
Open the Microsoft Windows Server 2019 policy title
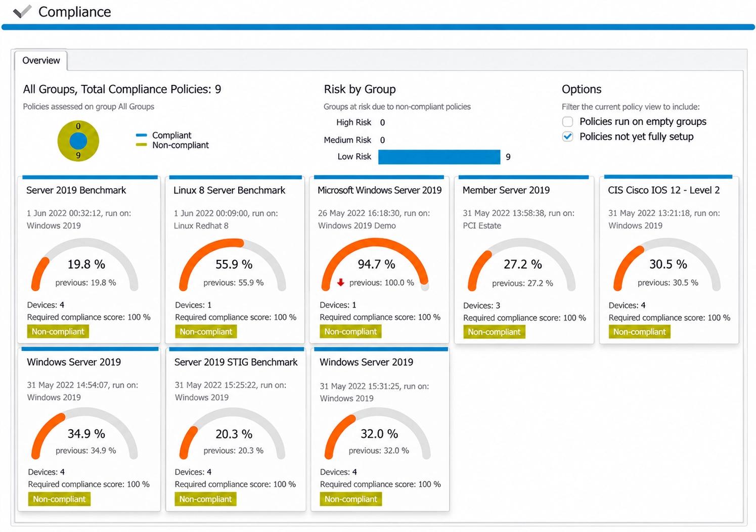pyautogui.click(x=379, y=190)
